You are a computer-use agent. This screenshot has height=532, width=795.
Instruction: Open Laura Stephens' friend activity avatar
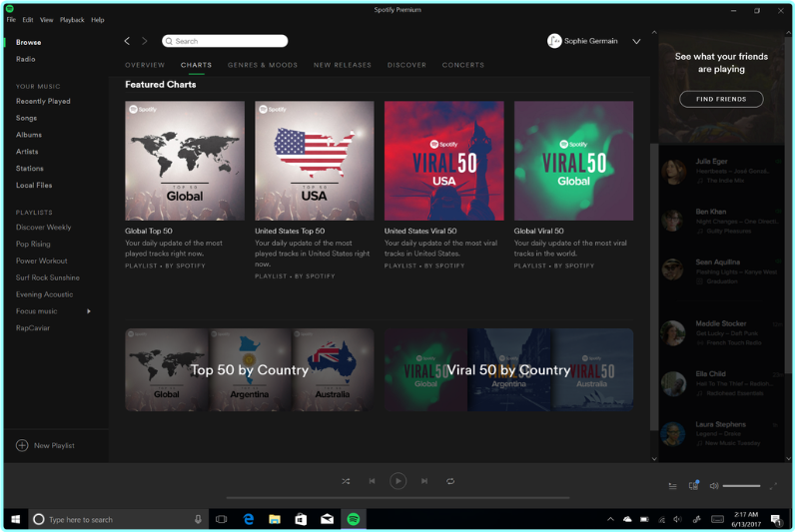click(x=673, y=434)
